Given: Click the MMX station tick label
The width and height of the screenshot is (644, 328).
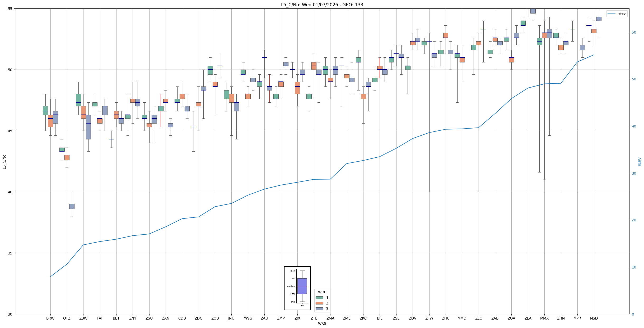Looking at the screenshot, I should pyautogui.click(x=544, y=318).
